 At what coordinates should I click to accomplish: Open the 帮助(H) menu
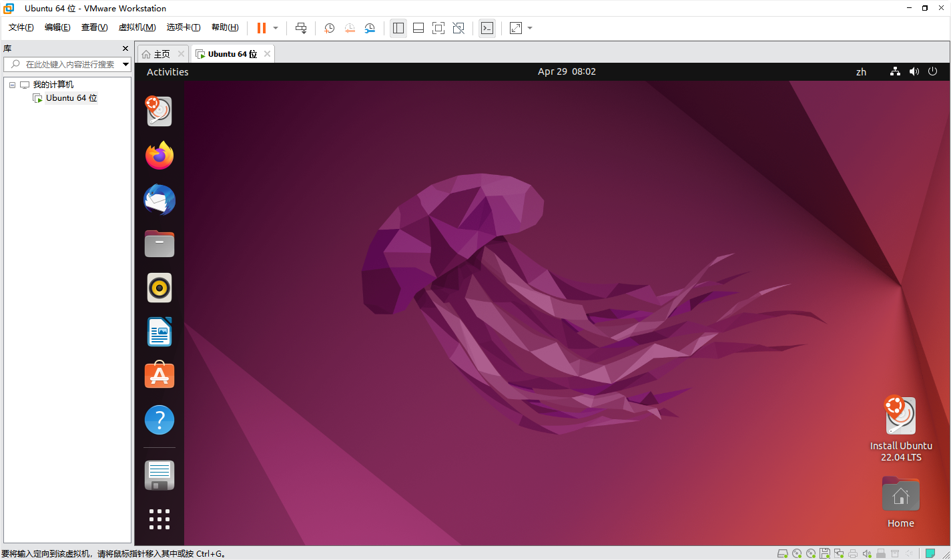[225, 27]
